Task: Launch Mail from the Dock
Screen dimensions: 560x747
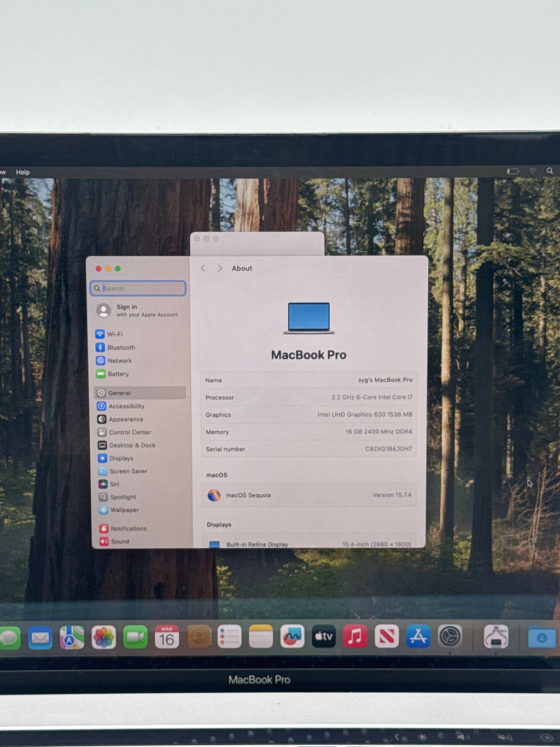Action: [40, 638]
